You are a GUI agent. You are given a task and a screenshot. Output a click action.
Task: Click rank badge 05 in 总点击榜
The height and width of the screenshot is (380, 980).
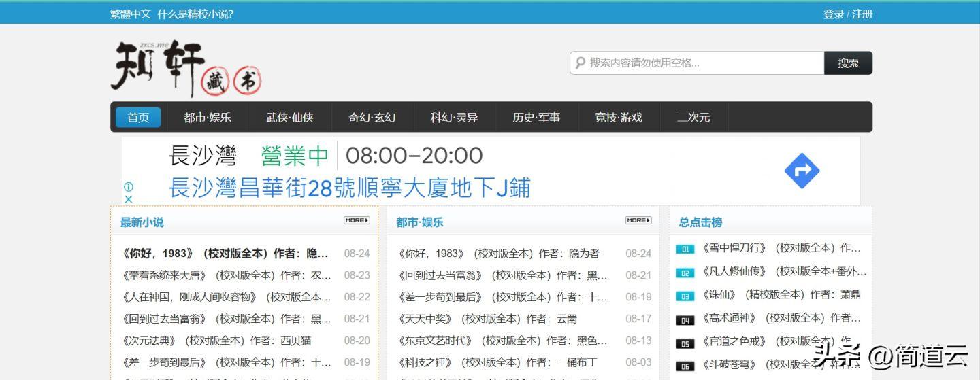(685, 344)
